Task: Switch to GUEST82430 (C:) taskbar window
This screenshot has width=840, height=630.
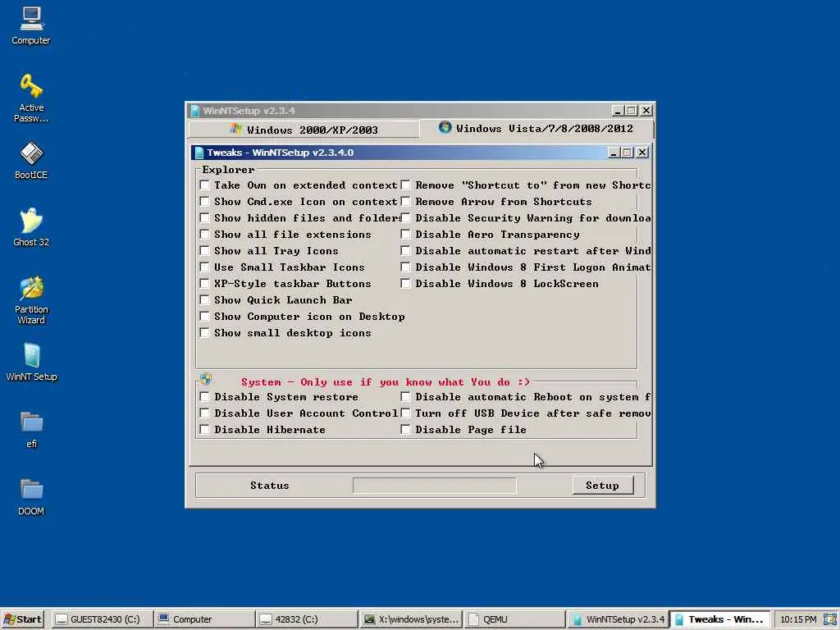Action: [102, 619]
